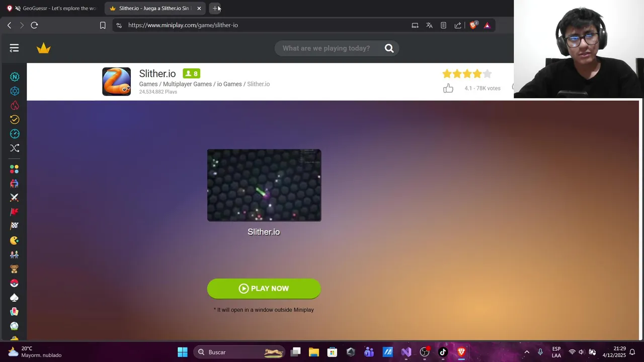Open the weather widget 20°C
Image resolution: width=644 pixels, height=362 pixels.
point(35,352)
